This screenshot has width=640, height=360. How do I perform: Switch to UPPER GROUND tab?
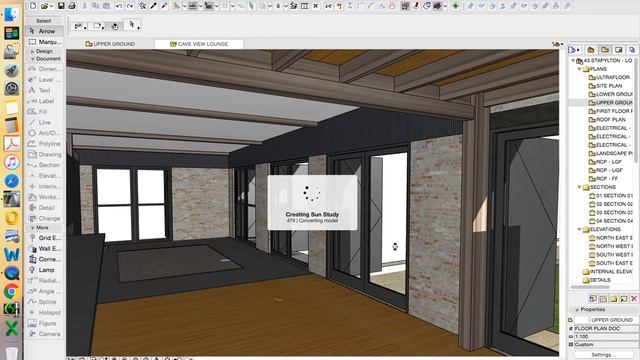coord(110,44)
